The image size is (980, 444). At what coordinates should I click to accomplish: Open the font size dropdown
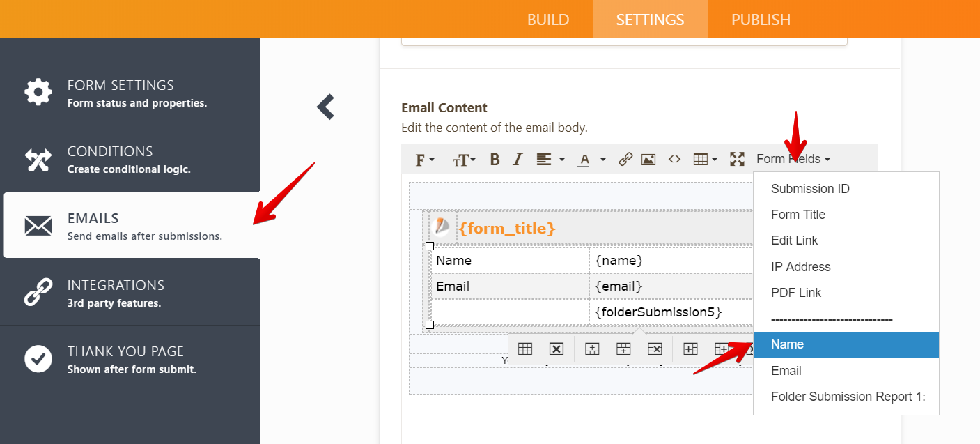463,159
